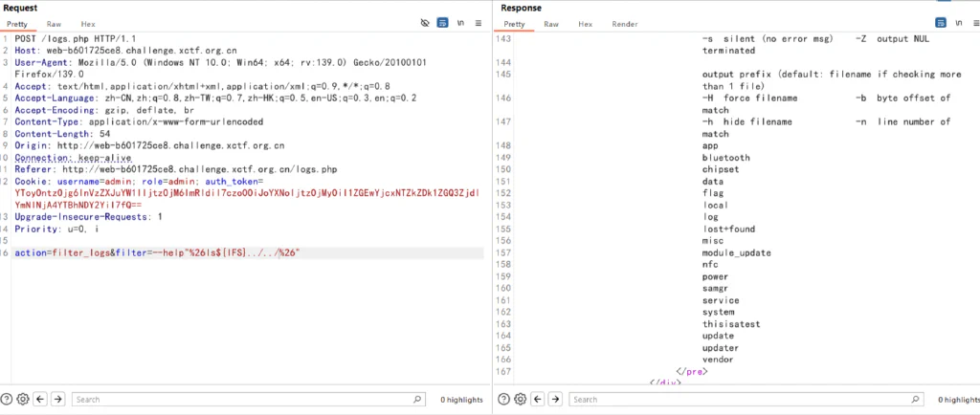980x415 pixels.
Task: Switch Response view to Render tab
Action: coord(625,24)
